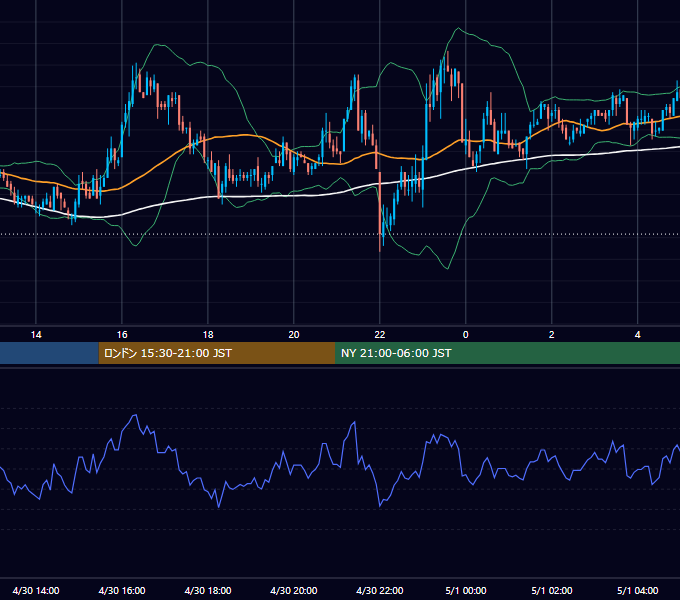Image resolution: width=680 pixels, height=600 pixels.
Task: Select the NY 21:00-06:00 JST session bar
Action: pos(507,353)
